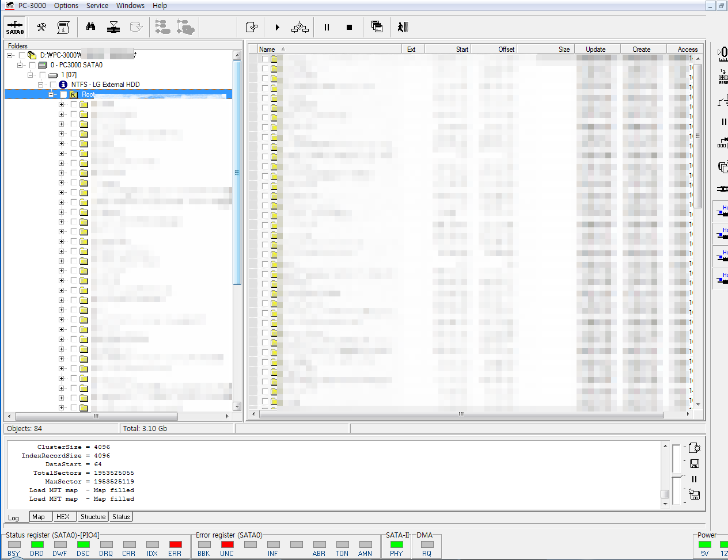Viewport: 728px width, 560px height.
Task: Open the search tool using the binoculars icon
Action: (x=90, y=27)
